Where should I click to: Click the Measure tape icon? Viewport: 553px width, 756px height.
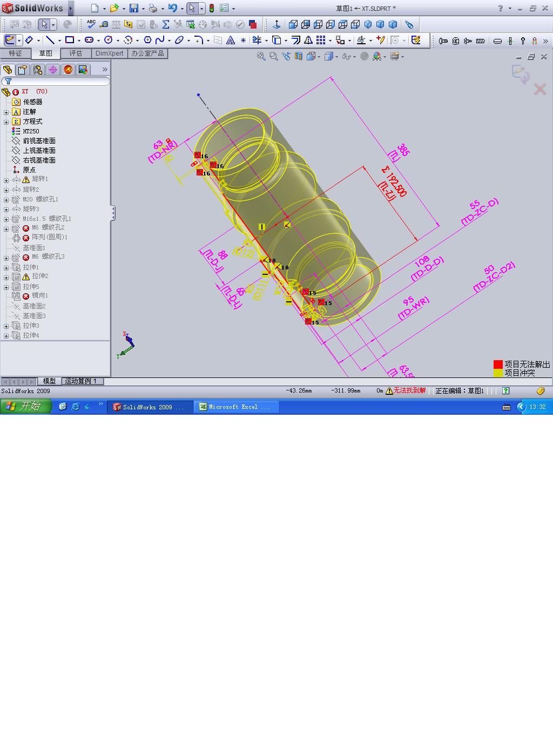coord(104,24)
